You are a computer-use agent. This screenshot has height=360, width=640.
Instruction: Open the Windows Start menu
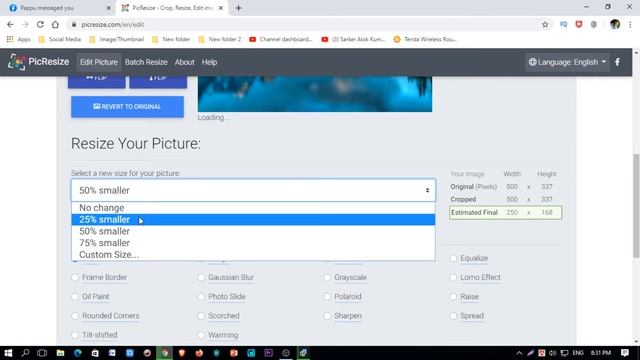[x=8, y=353]
